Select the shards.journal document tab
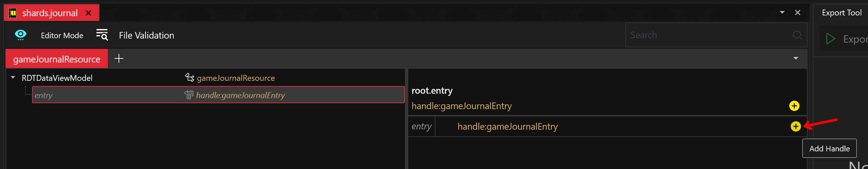The width and height of the screenshot is (868, 169). click(x=50, y=13)
